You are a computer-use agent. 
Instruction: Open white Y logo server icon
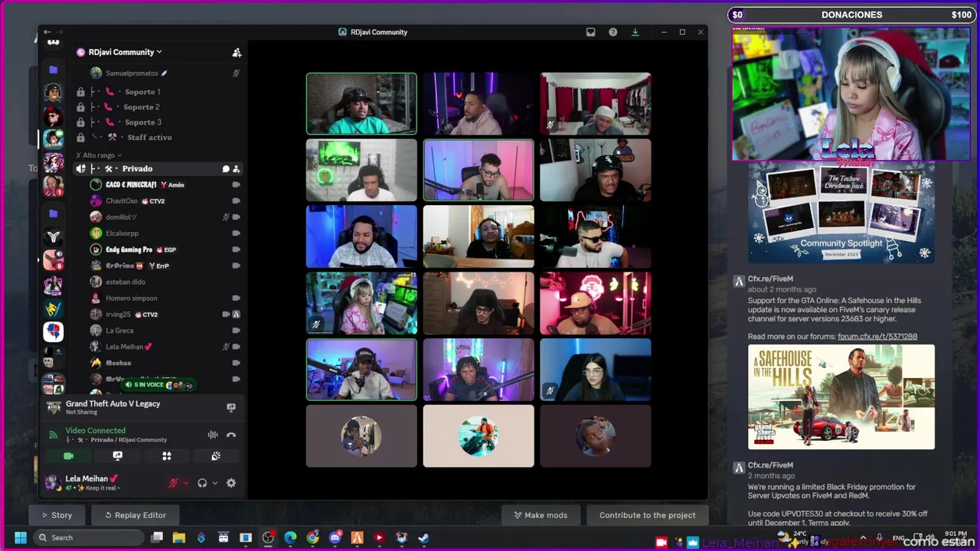[53, 237]
